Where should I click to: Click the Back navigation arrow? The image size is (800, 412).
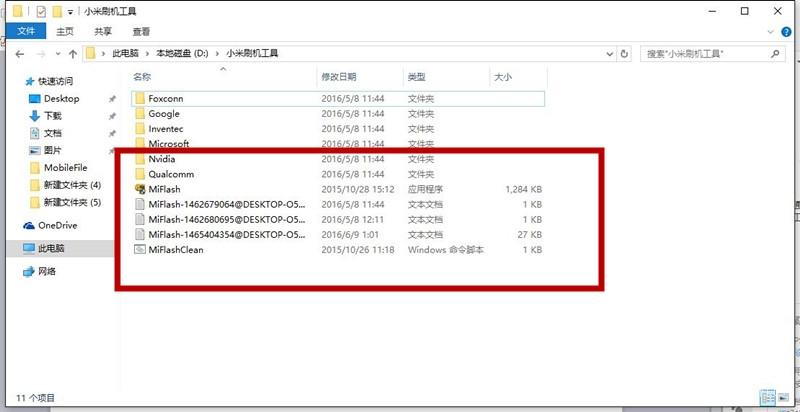pyautogui.click(x=20, y=54)
